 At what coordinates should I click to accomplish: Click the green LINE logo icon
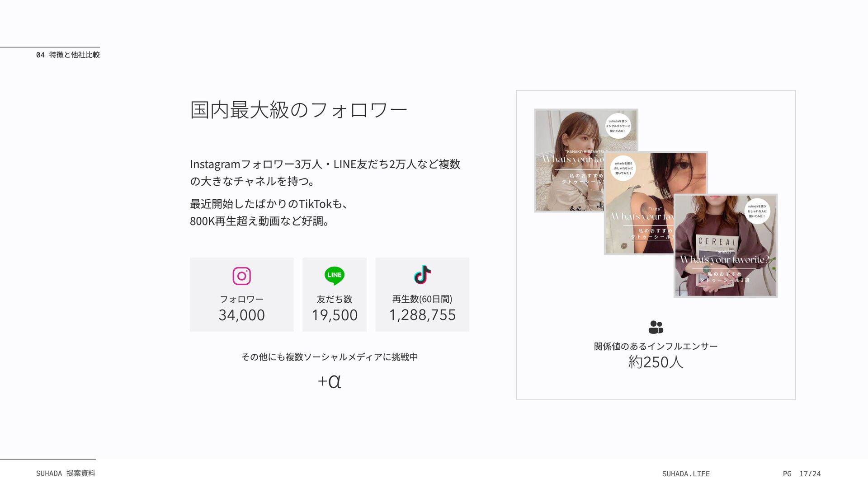point(335,276)
